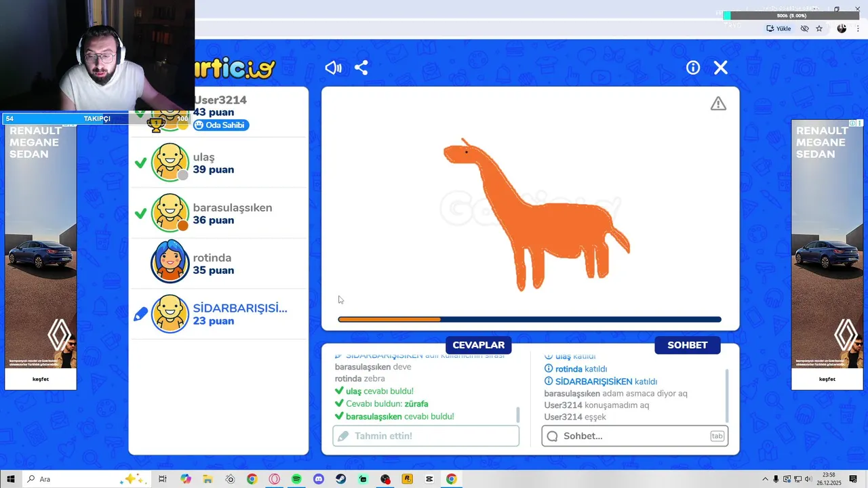This screenshot has height=488, width=868.
Task: Open the Chrome three-dot menu
Action: pyautogui.click(x=858, y=28)
